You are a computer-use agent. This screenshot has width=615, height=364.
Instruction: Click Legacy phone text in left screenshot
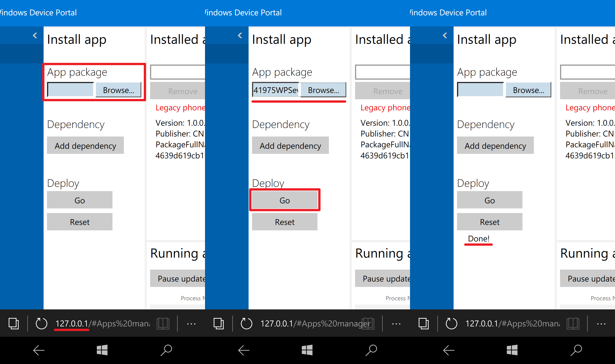pyautogui.click(x=180, y=107)
